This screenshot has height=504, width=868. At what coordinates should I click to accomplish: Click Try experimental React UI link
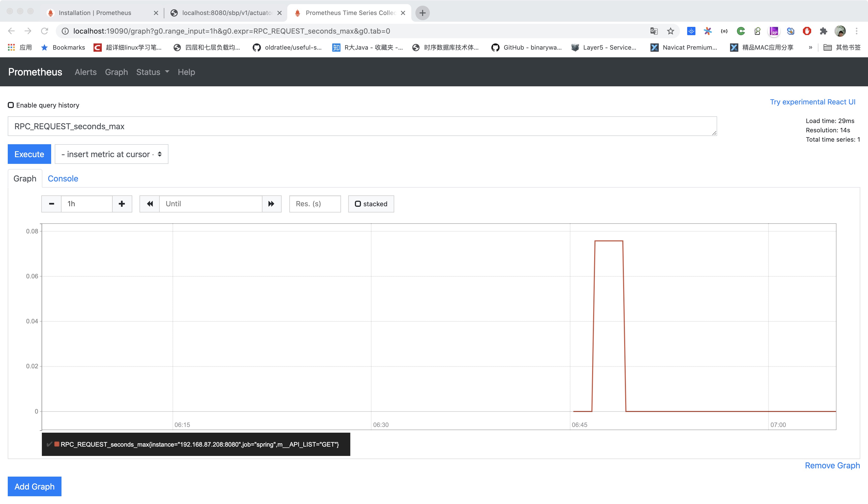pos(812,102)
